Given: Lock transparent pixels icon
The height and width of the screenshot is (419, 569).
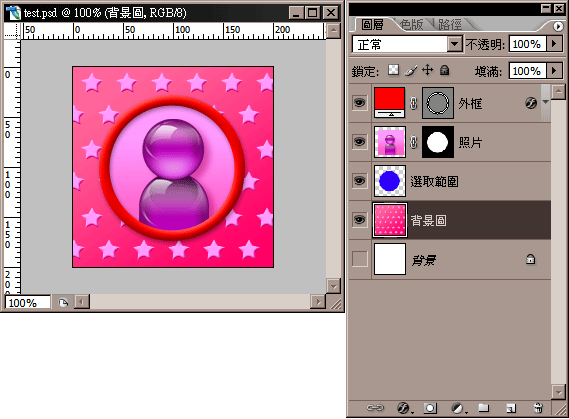Looking at the screenshot, I should [393, 70].
